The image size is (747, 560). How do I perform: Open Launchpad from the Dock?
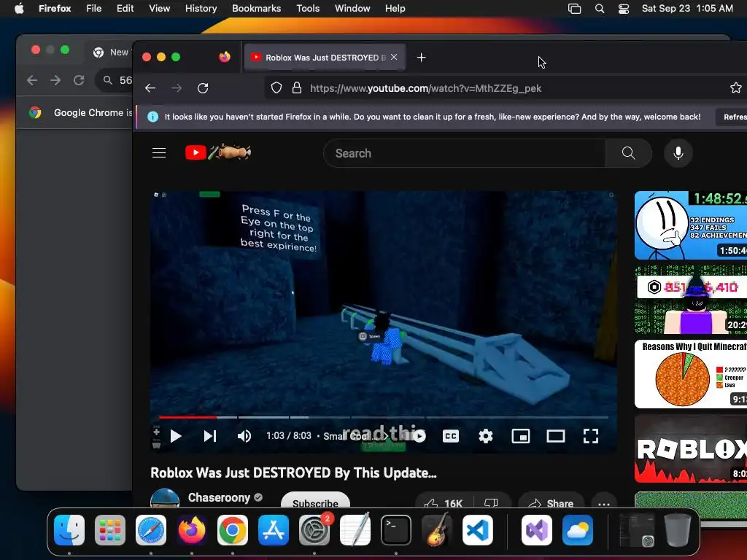[110, 529]
